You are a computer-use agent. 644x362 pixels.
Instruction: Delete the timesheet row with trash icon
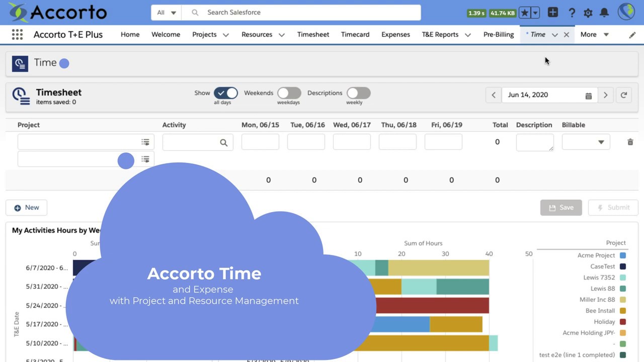pos(630,142)
